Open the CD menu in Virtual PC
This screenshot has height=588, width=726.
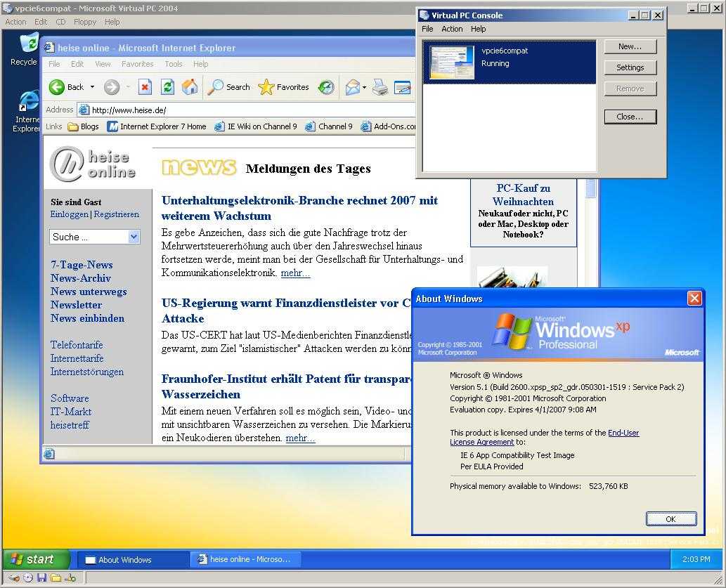pyautogui.click(x=60, y=22)
